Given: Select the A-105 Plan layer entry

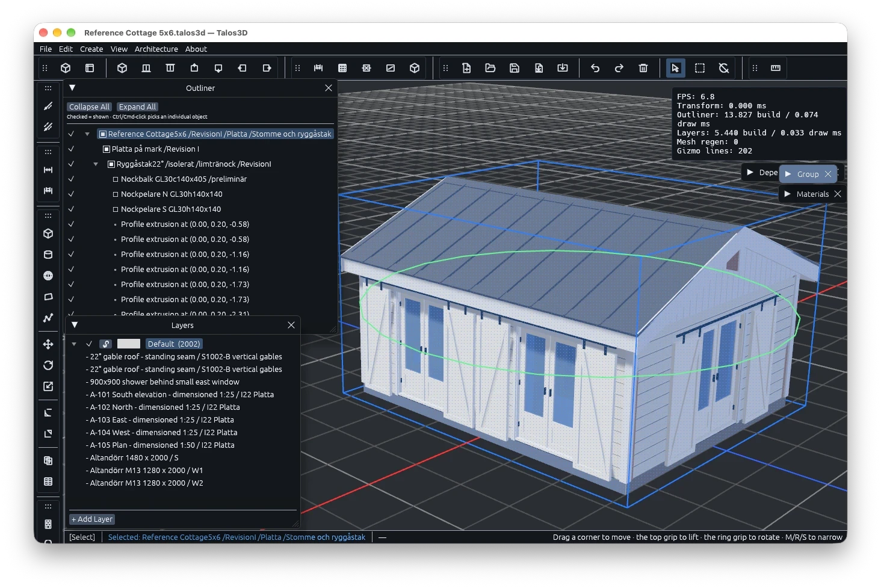Looking at the screenshot, I should [161, 445].
